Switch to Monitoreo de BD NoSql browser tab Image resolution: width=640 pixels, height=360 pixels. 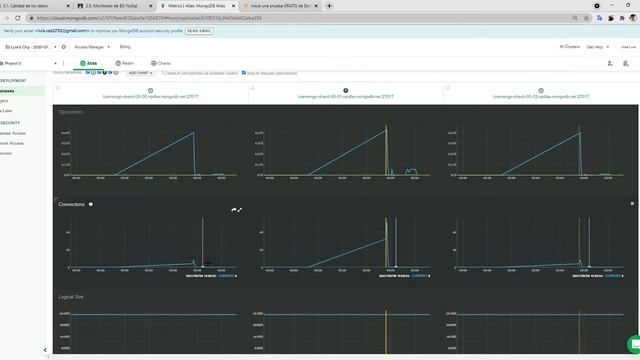115,6
